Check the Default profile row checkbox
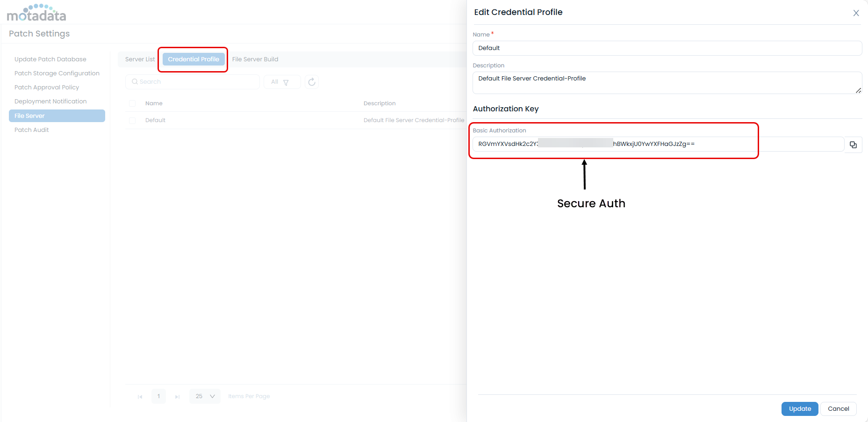 (x=132, y=121)
